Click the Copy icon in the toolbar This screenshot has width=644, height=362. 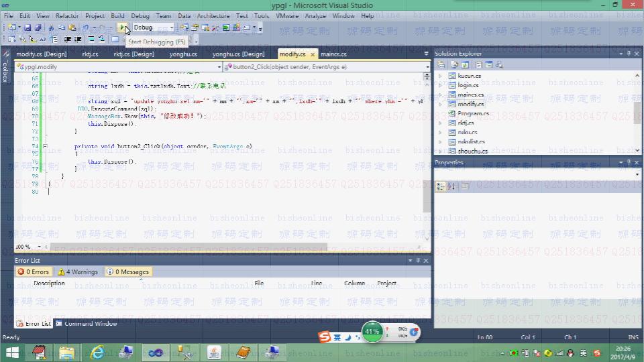(62, 27)
